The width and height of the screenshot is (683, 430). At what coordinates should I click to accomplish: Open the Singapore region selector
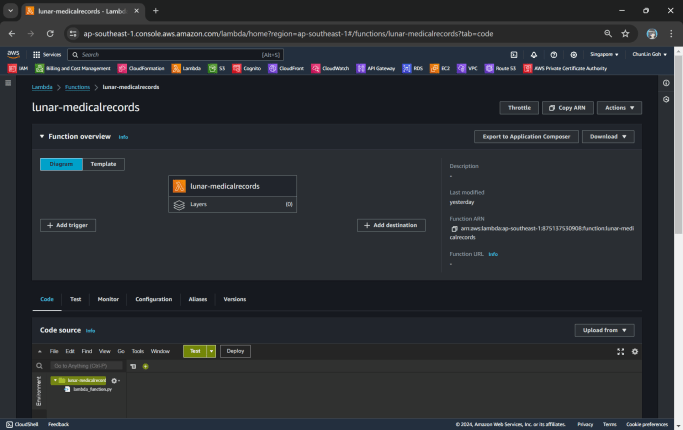602,54
